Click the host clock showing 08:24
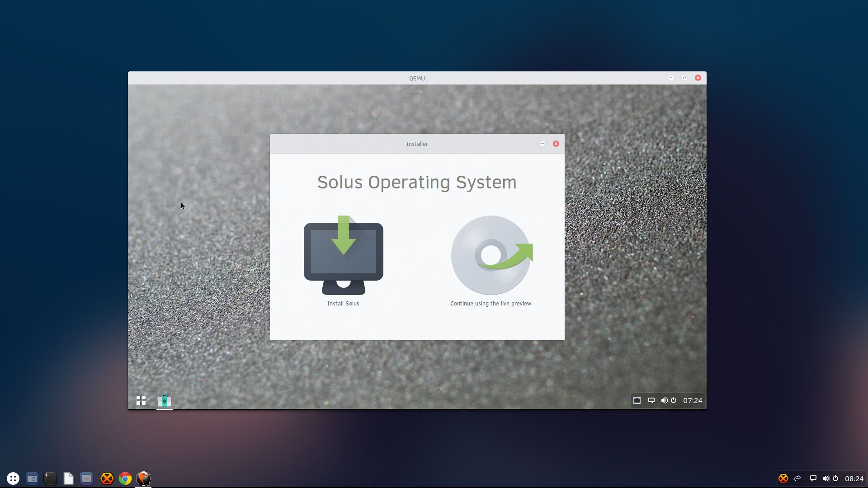 point(854,479)
